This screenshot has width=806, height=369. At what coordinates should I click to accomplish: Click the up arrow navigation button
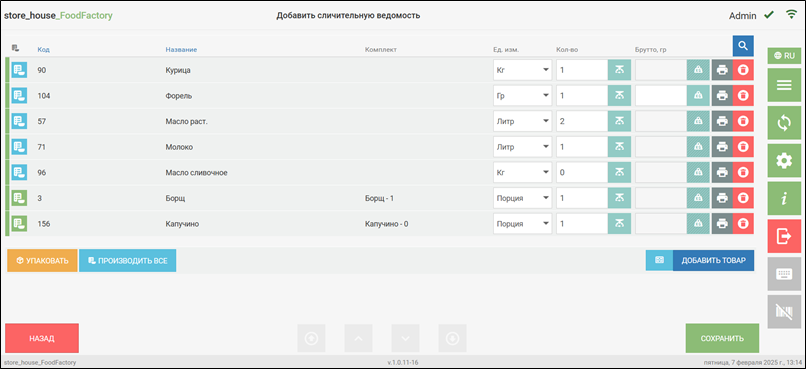pyautogui.click(x=359, y=338)
